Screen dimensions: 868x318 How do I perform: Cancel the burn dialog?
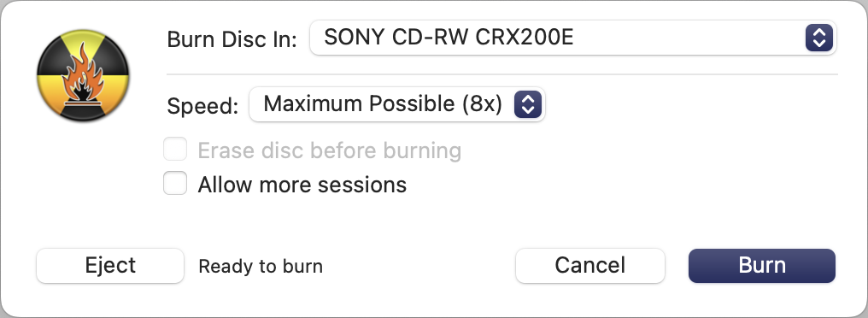pyautogui.click(x=590, y=265)
